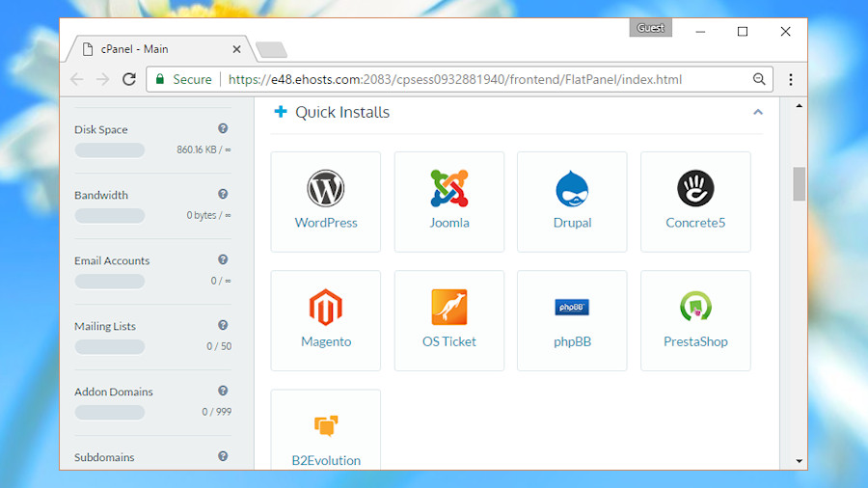Click the Subdomains label
Screen dimensions: 868x488
[104, 457]
